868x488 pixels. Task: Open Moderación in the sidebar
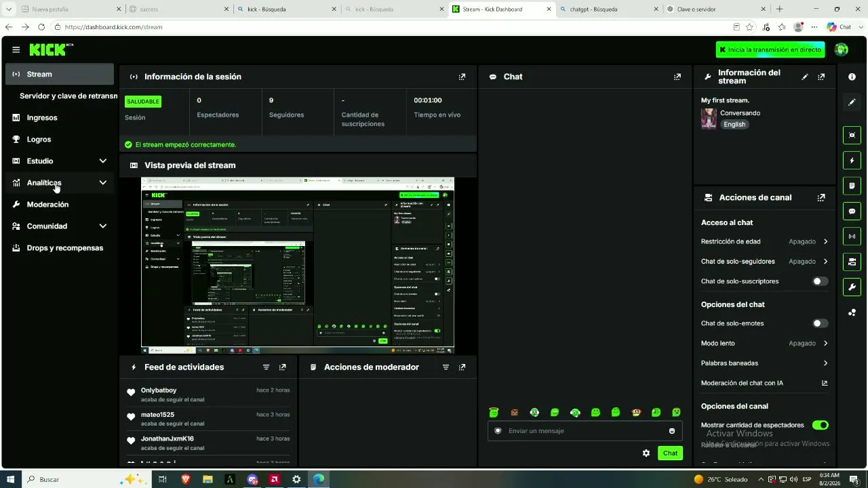[60, 204]
